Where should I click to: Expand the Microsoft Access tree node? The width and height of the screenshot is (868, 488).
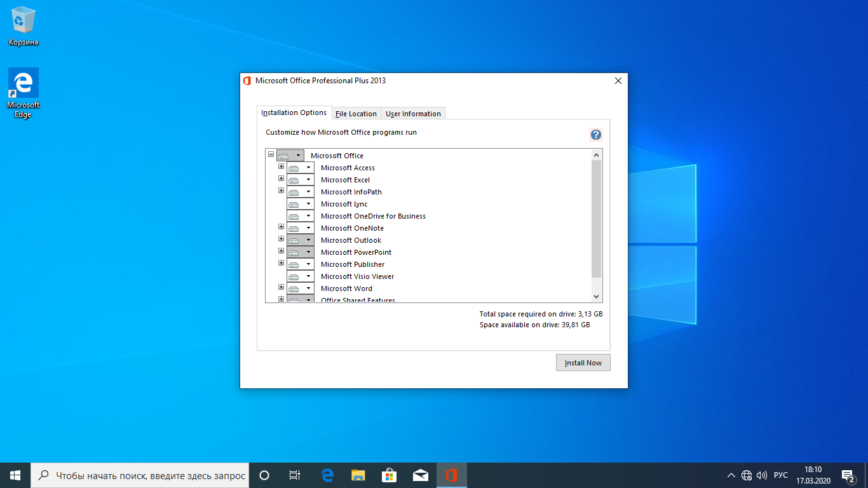281,166
